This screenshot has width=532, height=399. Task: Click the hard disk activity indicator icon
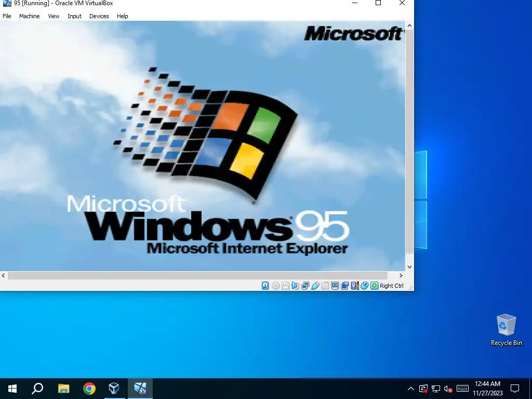click(265, 286)
